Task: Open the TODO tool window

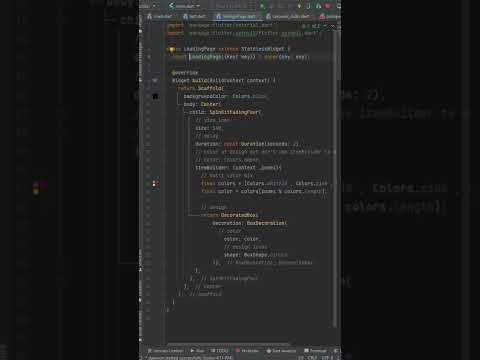Action: pyautogui.click(x=220, y=350)
